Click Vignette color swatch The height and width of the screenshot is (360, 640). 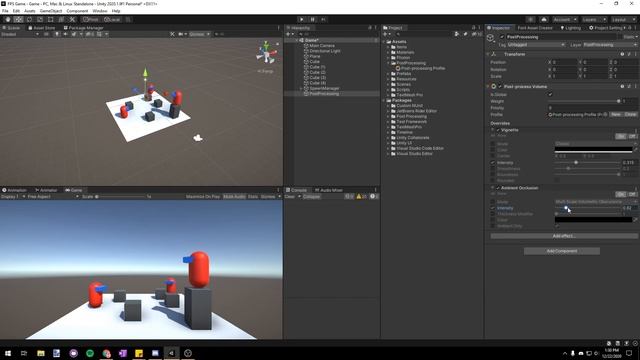pos(593,150)
